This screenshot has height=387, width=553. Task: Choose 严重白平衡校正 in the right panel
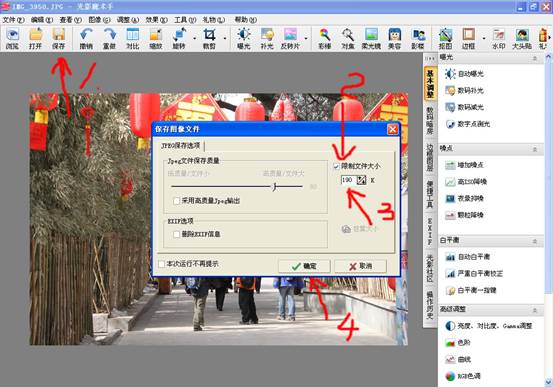tap(474, 273)
